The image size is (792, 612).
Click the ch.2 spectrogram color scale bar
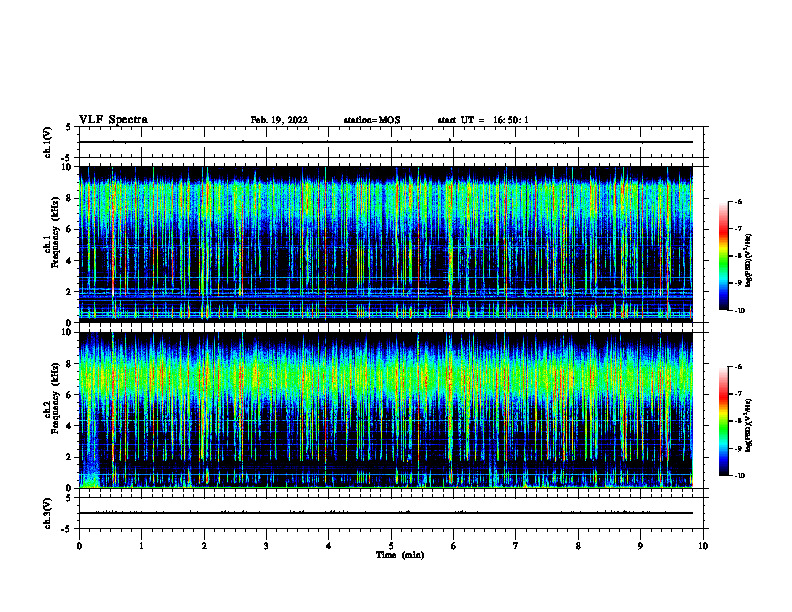[723, 421]
